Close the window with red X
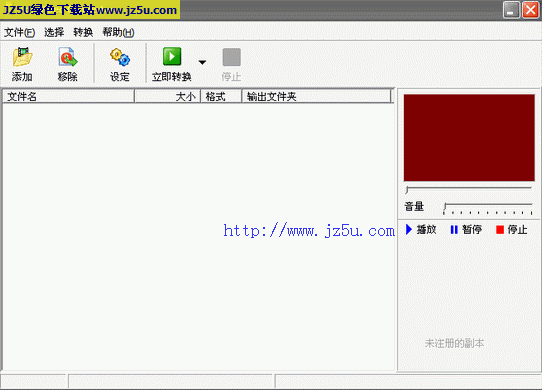Image resolution: width=542 pixels, height=390 pixels. (x=531, y=10)
